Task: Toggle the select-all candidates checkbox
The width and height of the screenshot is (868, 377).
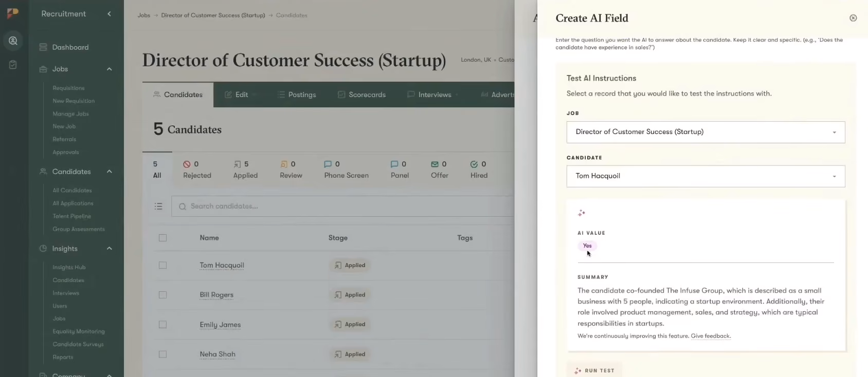Action: point(162,238)
